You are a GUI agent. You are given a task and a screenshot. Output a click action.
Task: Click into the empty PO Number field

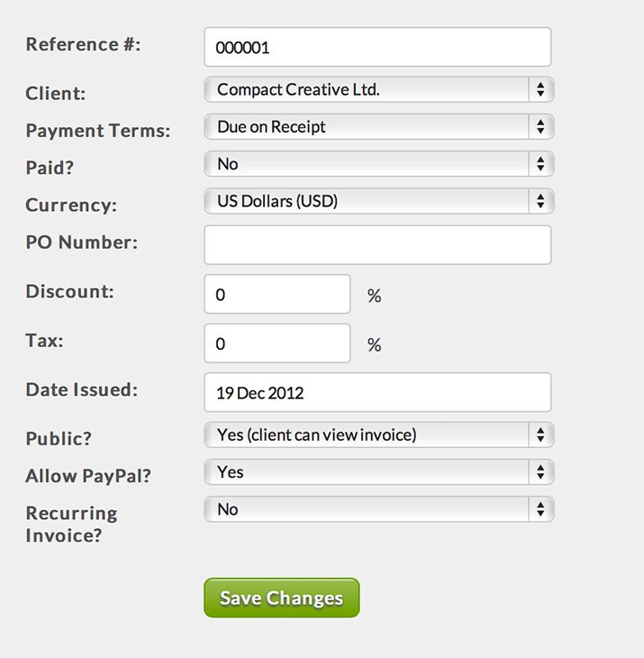pos(377,245)
